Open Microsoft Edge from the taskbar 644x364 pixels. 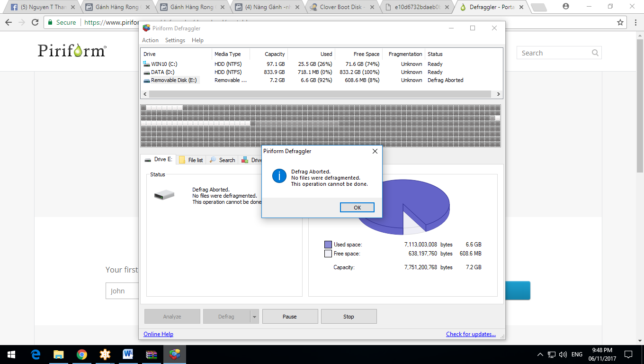tap(36, 355)
